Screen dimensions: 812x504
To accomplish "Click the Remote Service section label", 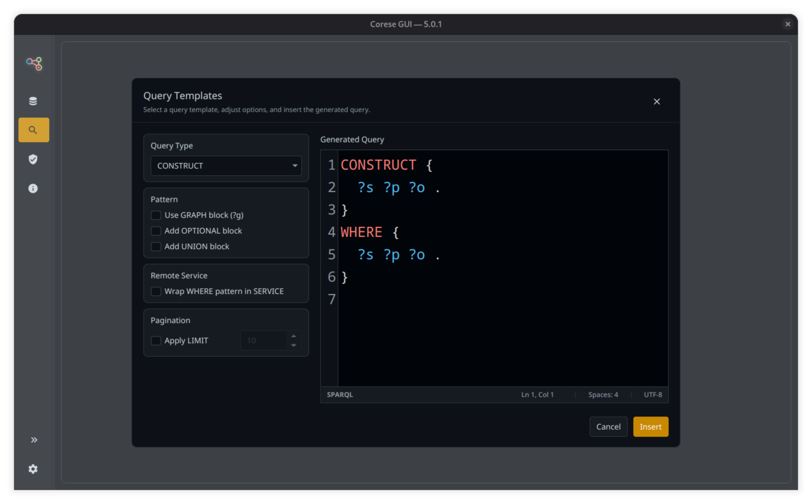I will (x=179, y=276).
